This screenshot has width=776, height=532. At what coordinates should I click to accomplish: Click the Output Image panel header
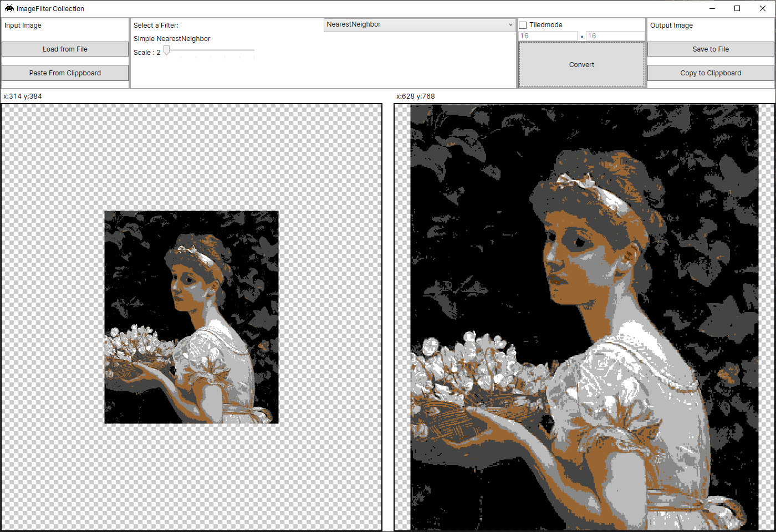[671, 25]
